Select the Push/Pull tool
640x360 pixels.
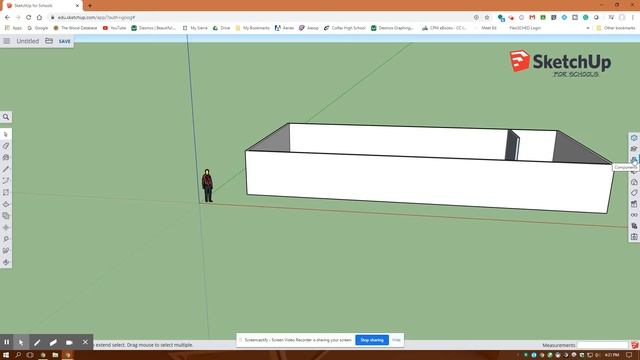6,204
